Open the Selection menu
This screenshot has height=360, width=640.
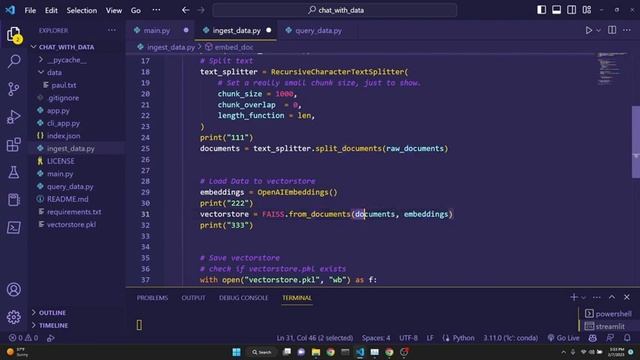(82, 10)
